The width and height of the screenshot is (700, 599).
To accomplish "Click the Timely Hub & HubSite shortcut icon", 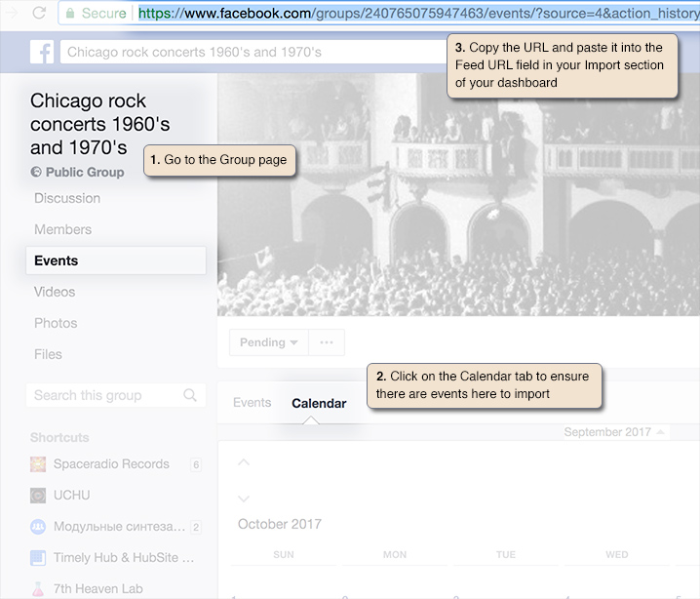I will click(38, 558).
